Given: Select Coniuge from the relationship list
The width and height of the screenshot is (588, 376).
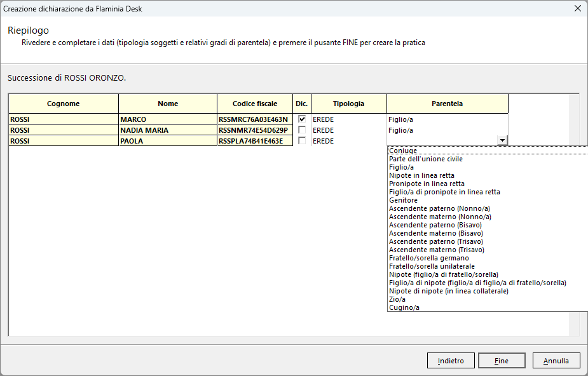Looking at the screenshot, I should [403, 151].
